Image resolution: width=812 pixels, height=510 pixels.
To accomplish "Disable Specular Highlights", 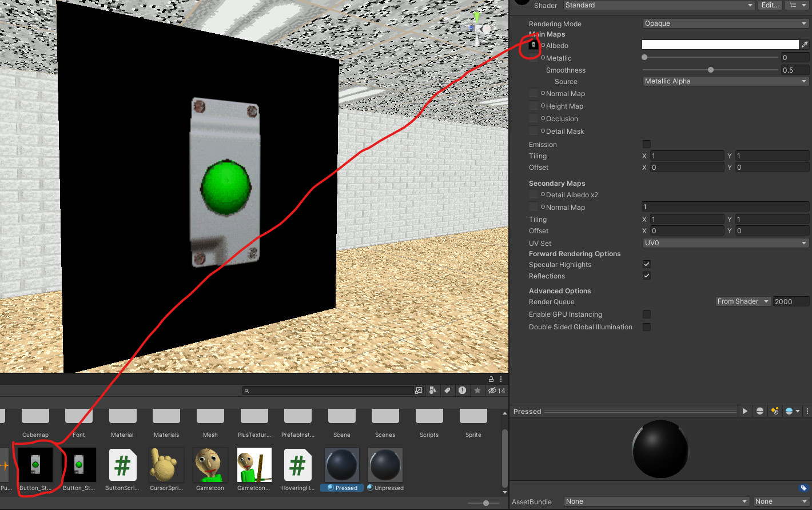I will click(647, 264).
